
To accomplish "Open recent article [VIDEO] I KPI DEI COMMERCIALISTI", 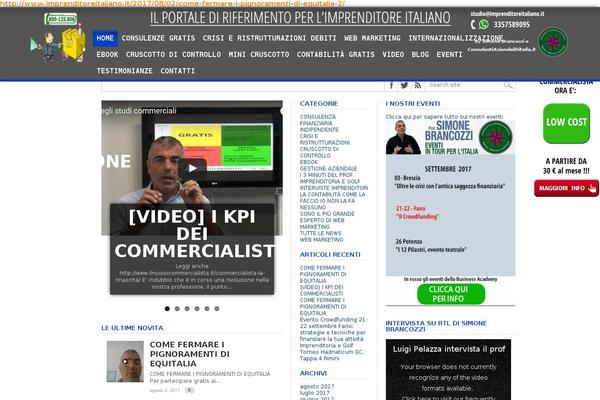I will tap(321, 291).
